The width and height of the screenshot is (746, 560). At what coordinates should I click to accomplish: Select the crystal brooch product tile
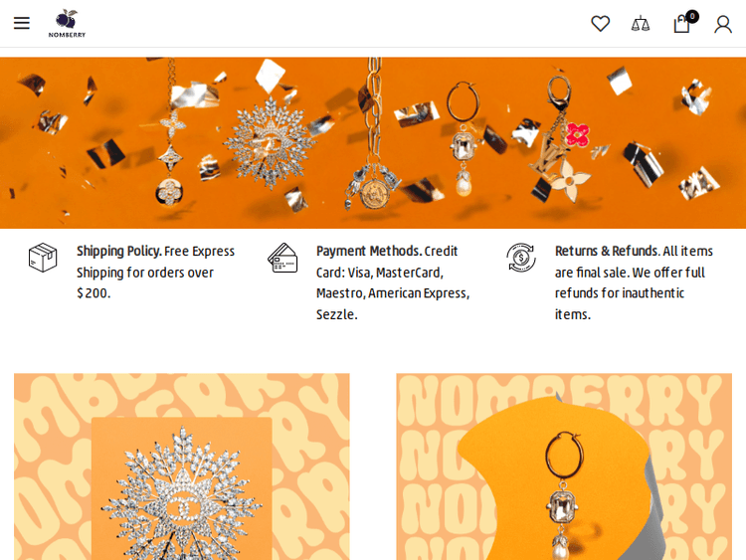point(182,467)
